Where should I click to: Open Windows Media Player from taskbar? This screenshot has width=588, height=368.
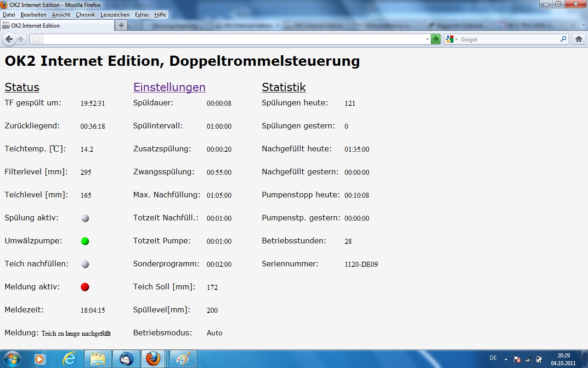40,359
